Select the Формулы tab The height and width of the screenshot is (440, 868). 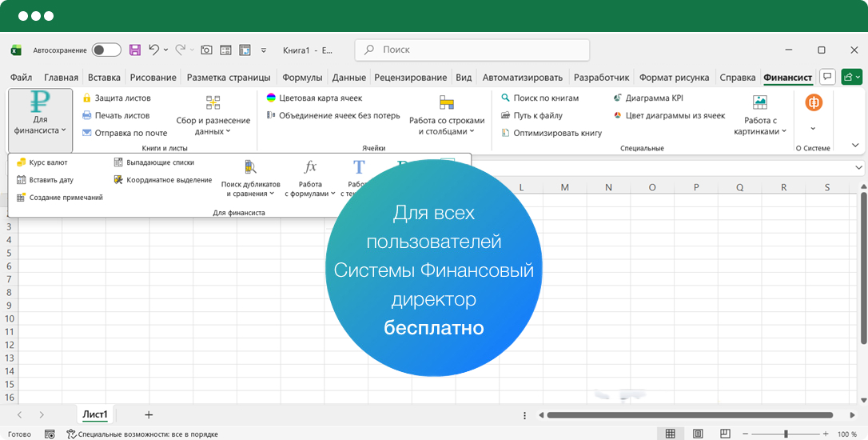click(302, 78)
